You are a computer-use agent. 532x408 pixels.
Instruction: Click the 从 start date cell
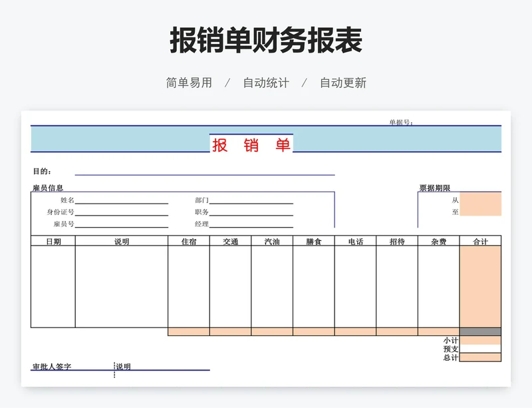(x=480, y=199)
